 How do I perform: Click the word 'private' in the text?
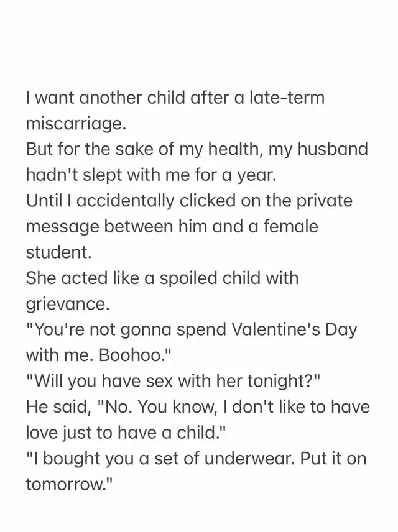coord(325,201)
